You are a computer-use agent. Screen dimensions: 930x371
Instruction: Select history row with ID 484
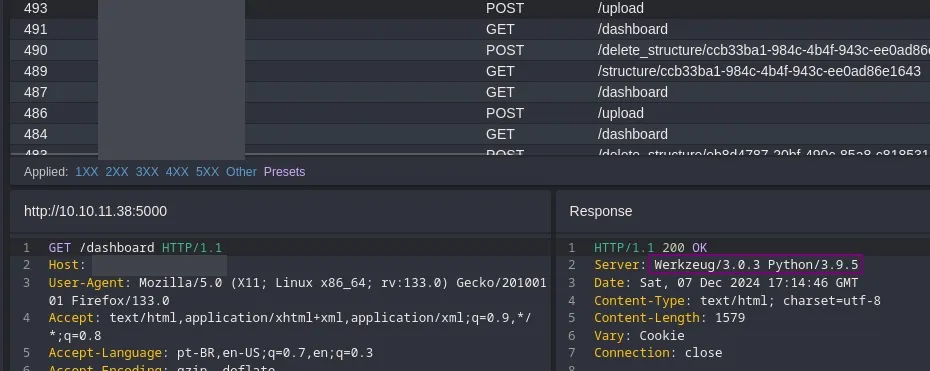click(x=470, y=134)
